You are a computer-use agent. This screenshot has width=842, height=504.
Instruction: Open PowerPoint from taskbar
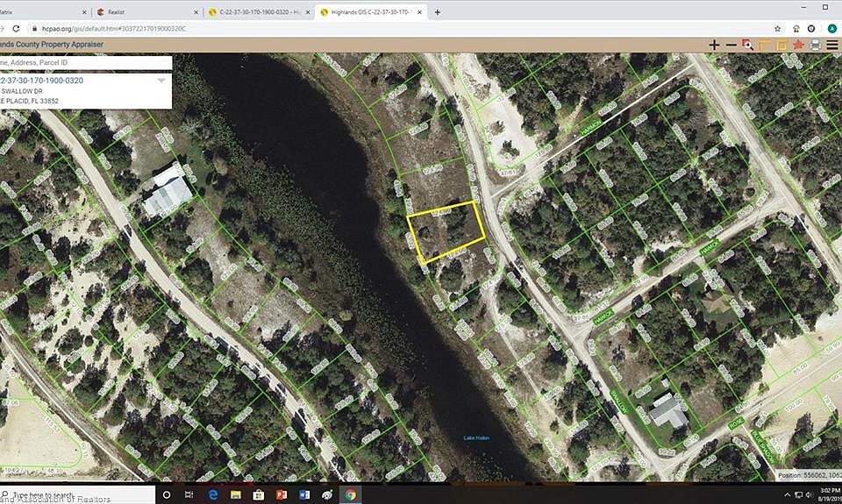[x=282, y=495]
